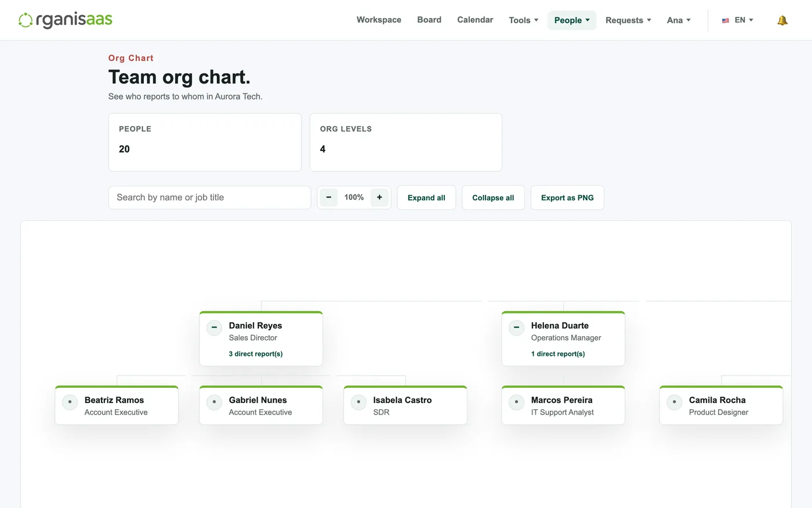
Task: Select the Beatriz Ramos name
Action: 114,400
